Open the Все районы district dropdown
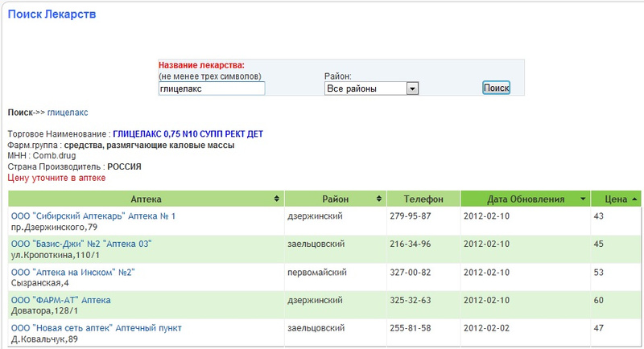Screen dimensions: 644x349 coord(371,88)
